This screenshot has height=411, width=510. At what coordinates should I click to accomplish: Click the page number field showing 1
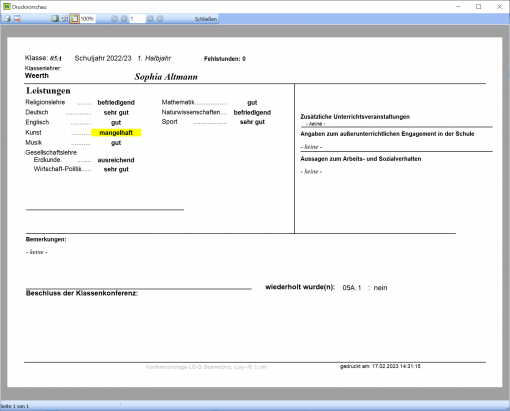[137, 19]
